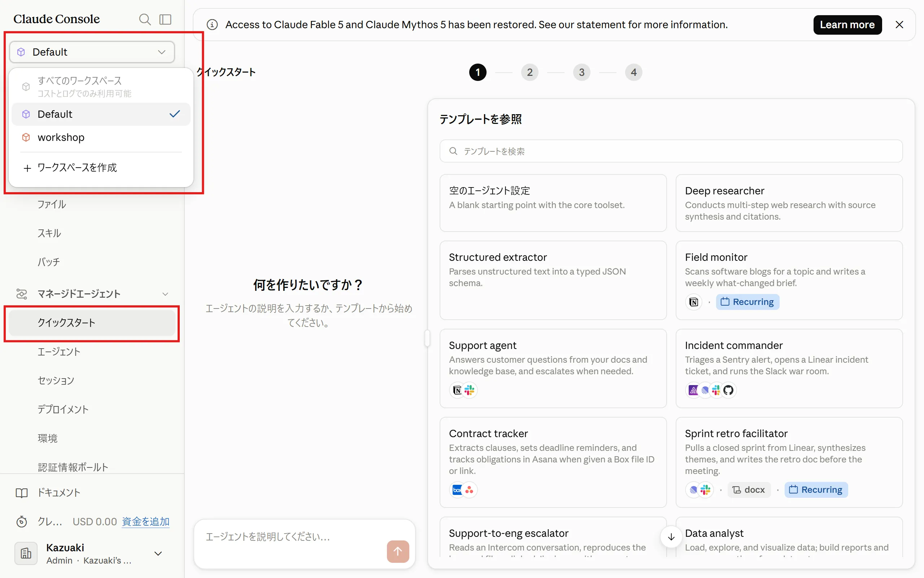Click the GitHub icon on Incident commander card

tap(728, 390)
